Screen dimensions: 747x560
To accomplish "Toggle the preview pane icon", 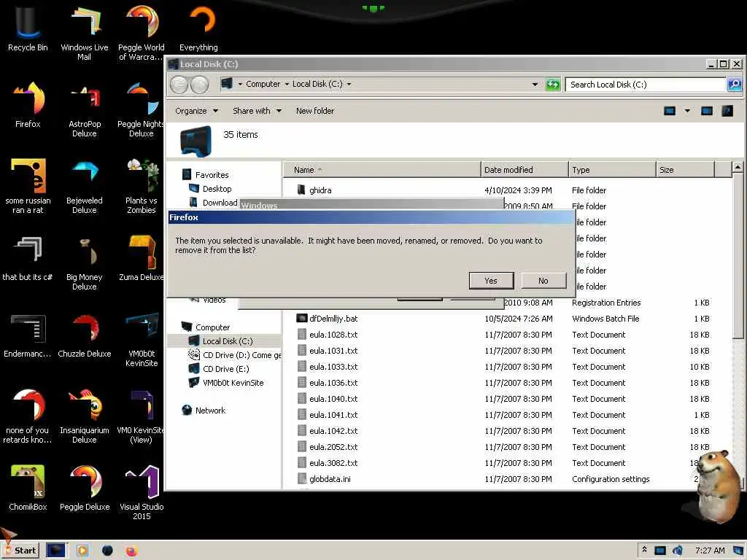I will 706,111.
